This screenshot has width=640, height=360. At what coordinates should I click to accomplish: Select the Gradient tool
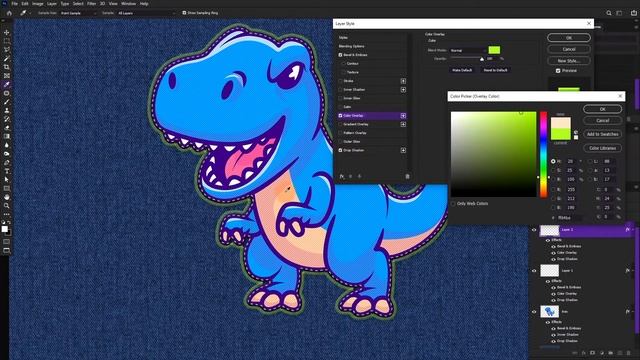point(7,136)
